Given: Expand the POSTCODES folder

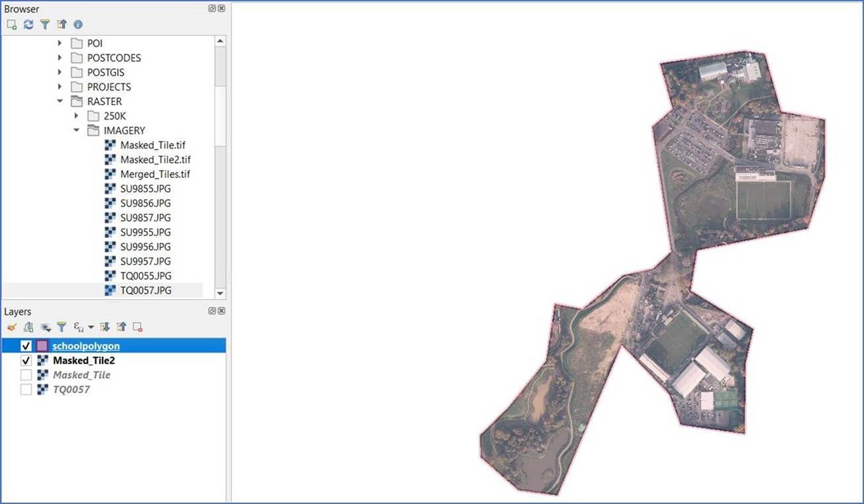Looking at the screenshot, I should [60, 58].
